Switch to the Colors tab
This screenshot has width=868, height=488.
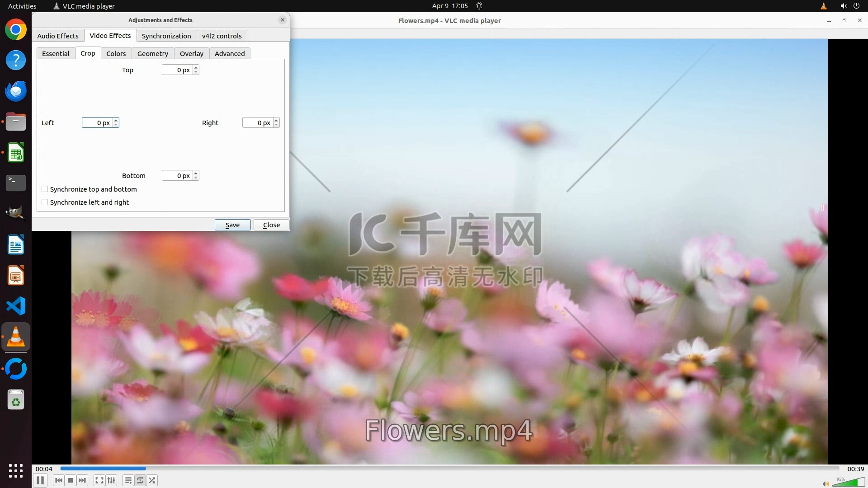click(x=116, y=53)
